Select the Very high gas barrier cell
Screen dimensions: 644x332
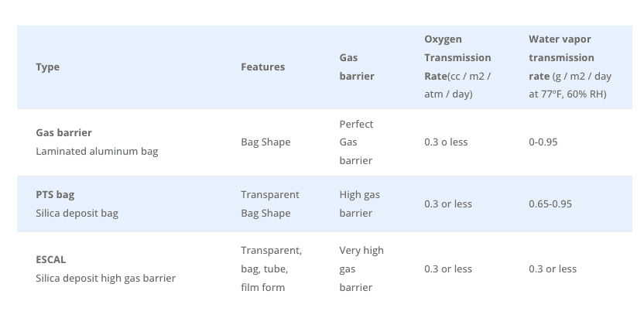(361, 269)
